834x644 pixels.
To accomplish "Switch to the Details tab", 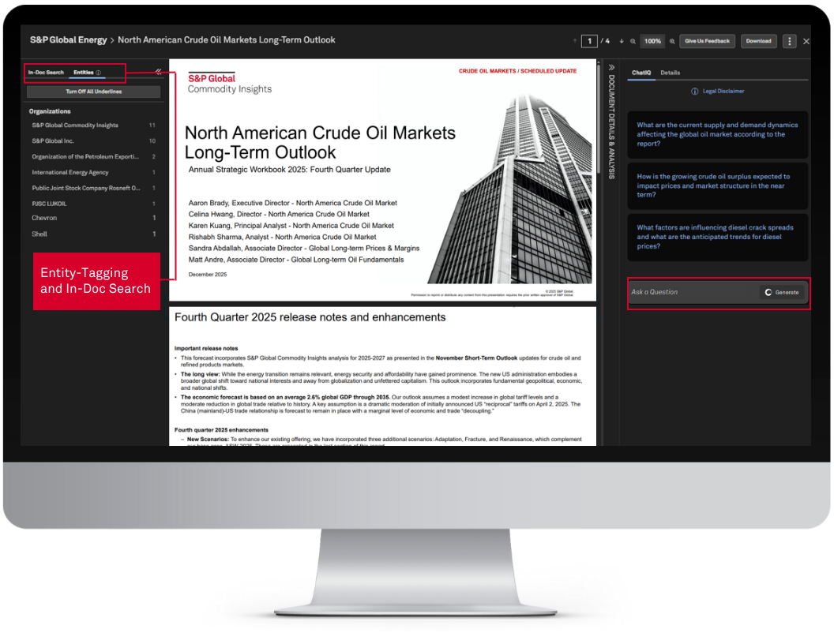I will 670,73.
